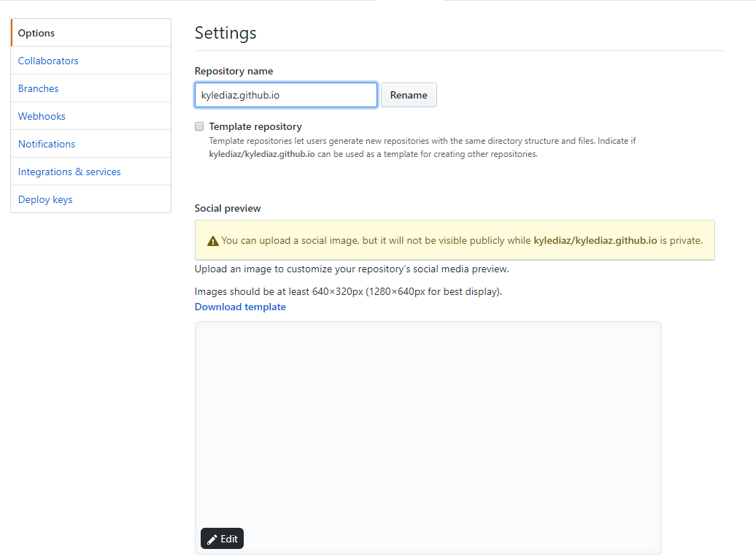Enable the Template repository checkbox

(x=198, y=126)
